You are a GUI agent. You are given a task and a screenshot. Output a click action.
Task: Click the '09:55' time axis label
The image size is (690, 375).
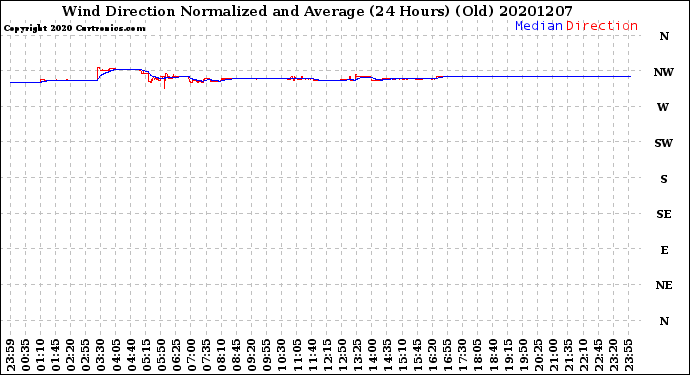click(x=267, y=355)
